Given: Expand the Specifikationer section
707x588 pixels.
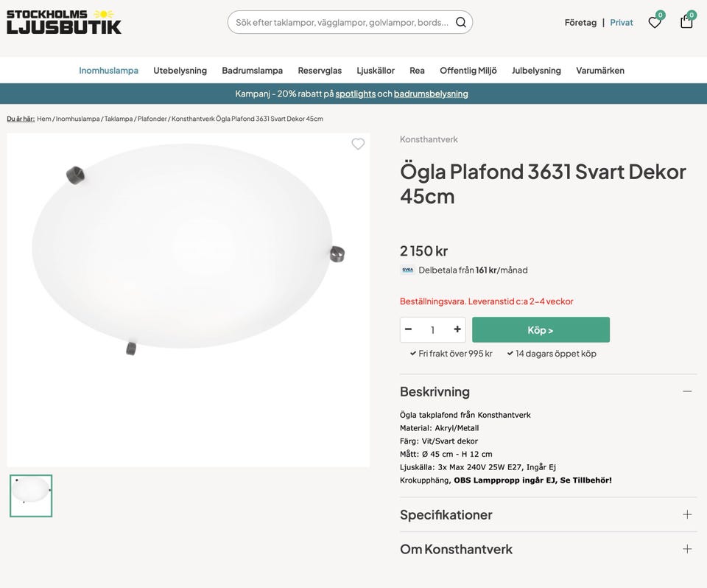Looking at the screenshot, I should pos(687,514).
